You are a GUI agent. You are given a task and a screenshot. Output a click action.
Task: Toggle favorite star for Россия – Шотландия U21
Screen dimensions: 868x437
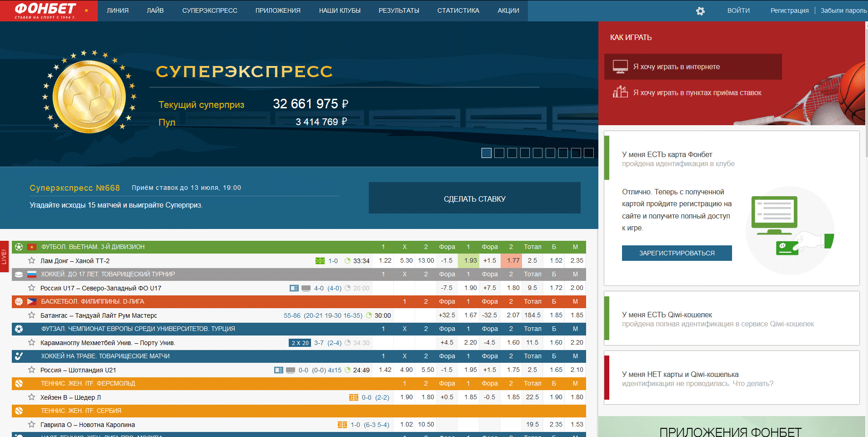coord(31,370)
